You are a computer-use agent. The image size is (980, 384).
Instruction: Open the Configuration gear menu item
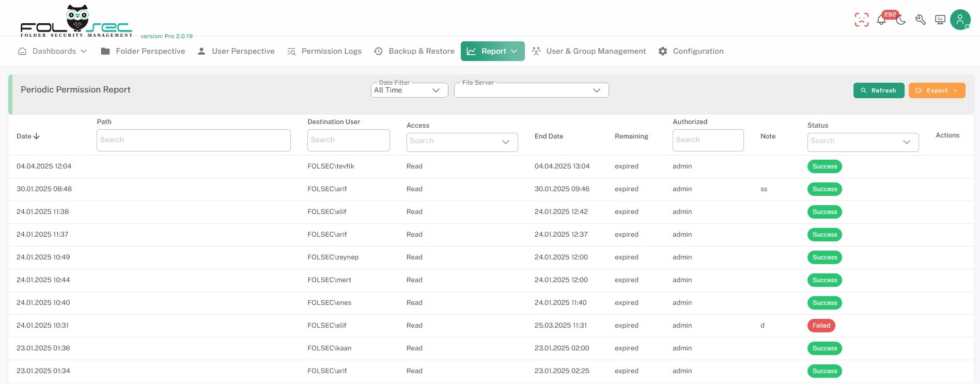691,51
